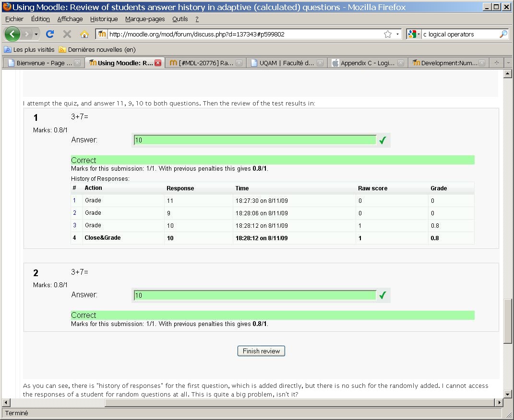The height and width of the screenshot is (420, 514).
Task: Open the 'Dernières nouvelles (en)' feed bookmark
Action: 97,49
